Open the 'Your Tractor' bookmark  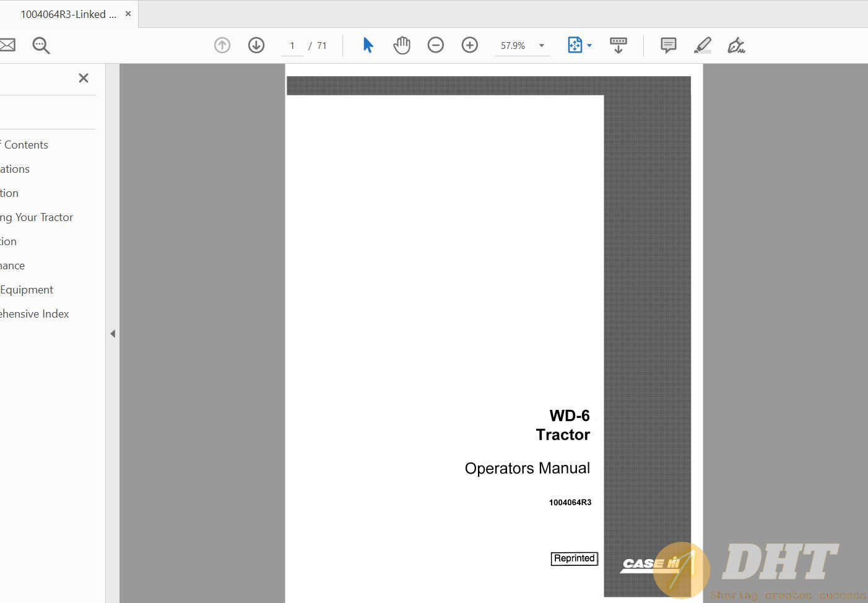click(x=37, y=217)
